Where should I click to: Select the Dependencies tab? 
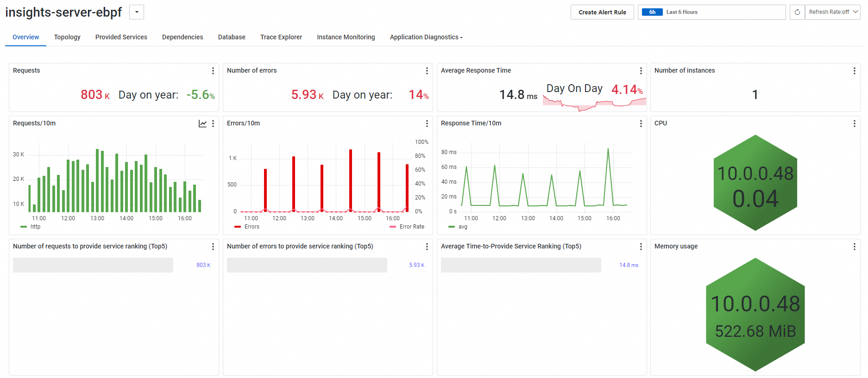pos(182,37)
